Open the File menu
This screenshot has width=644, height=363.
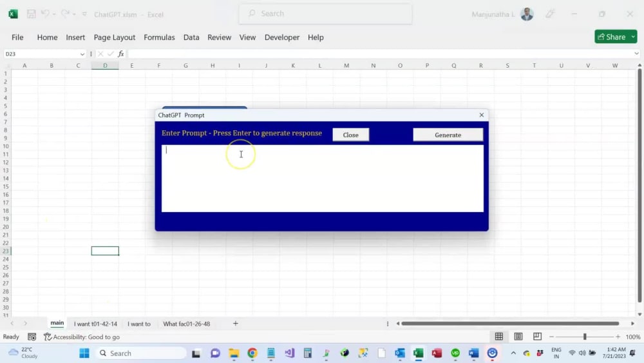(17, 37)
